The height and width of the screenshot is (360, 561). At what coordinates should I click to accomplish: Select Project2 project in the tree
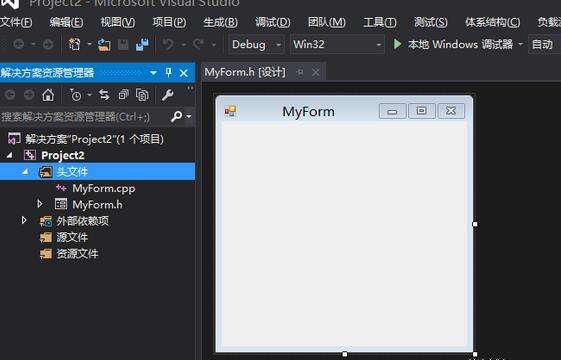tap(63, 155)
